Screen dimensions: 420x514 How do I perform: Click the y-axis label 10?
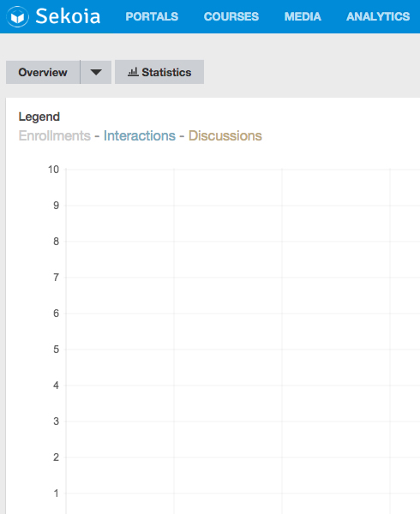pyautogui.click(x=53, y=170)
